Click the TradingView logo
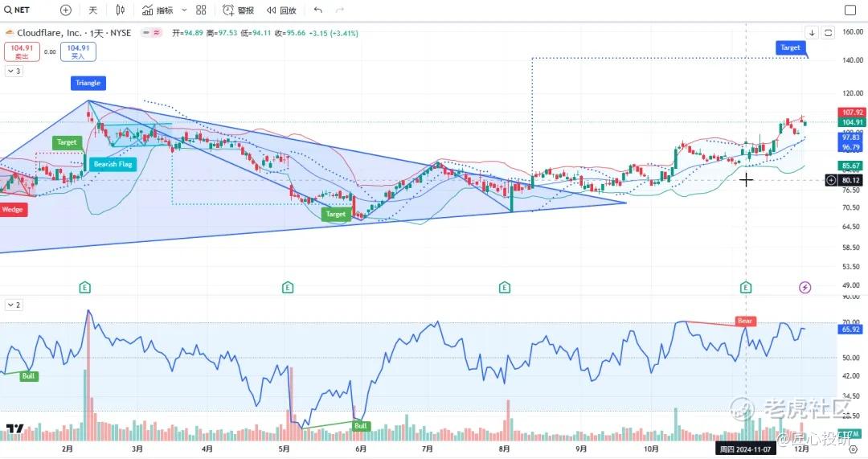 [15, 429]
